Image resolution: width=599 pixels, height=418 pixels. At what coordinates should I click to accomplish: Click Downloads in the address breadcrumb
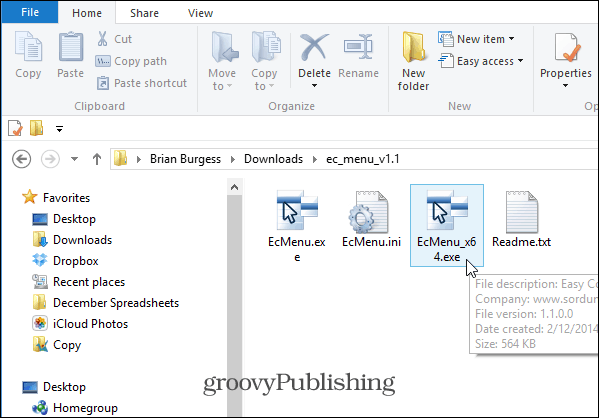[x=274, y=159]
